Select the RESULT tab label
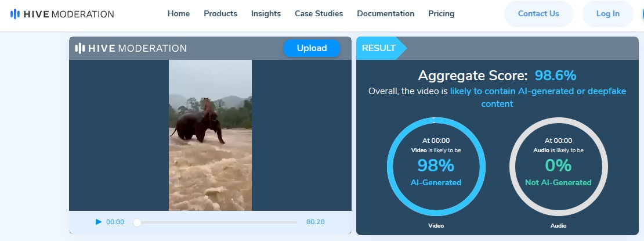The image size is (644, 241). coord(379,48)
